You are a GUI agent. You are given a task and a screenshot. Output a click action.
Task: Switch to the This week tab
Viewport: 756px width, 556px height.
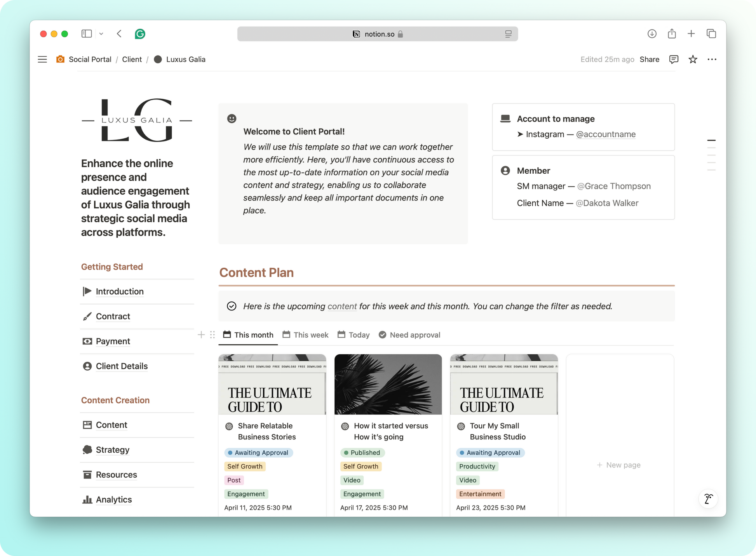305,335
